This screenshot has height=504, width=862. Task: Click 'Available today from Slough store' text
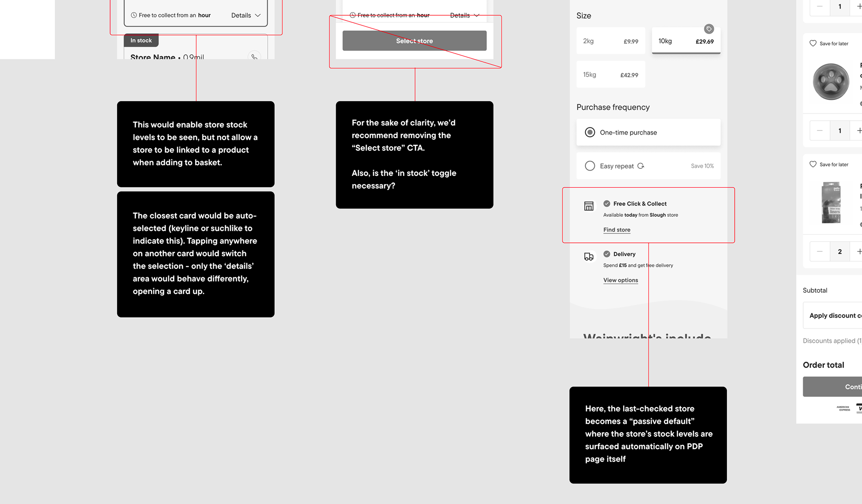point(641,215)
